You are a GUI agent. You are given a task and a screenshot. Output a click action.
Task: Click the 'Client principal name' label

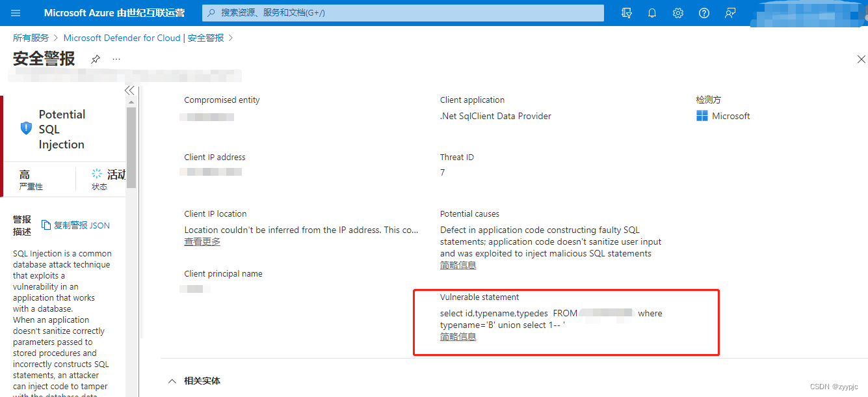click(x=223, y=273)
